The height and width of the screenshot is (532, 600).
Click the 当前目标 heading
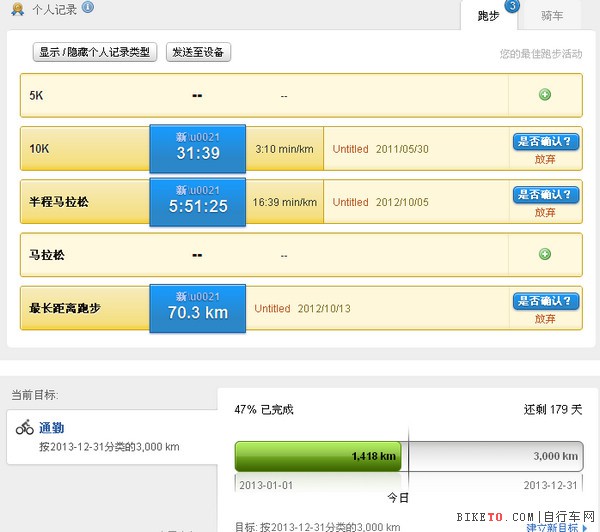coord(35,395)
